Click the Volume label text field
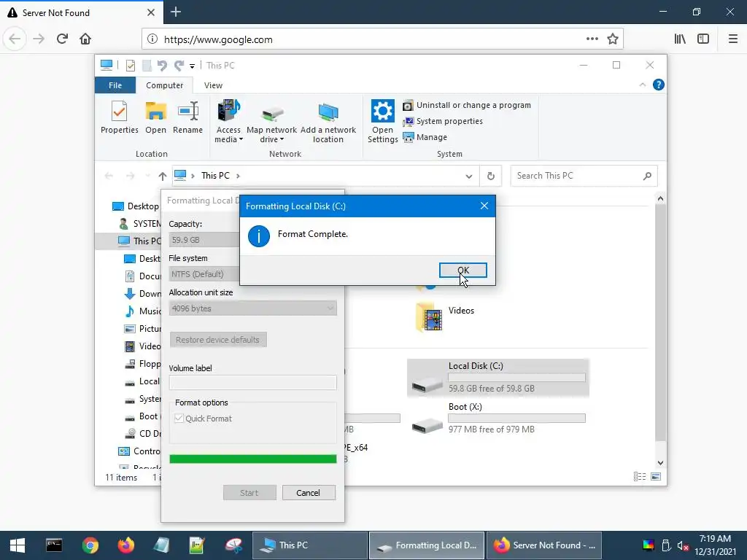747x560 pixels. (252, 382)
